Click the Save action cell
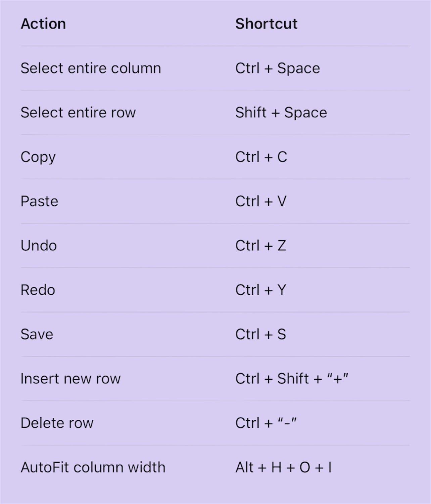 [37, 334]
